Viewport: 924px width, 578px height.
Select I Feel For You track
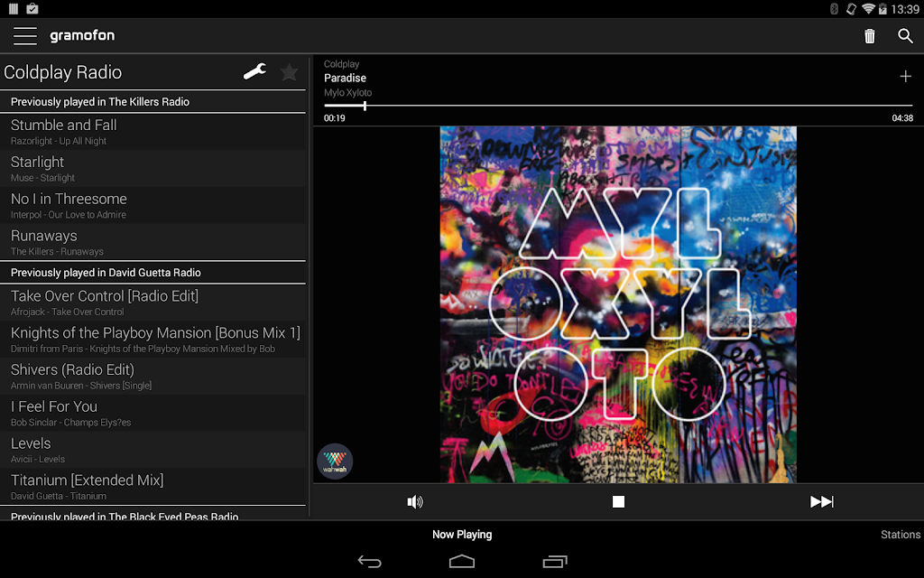point(153,413)
